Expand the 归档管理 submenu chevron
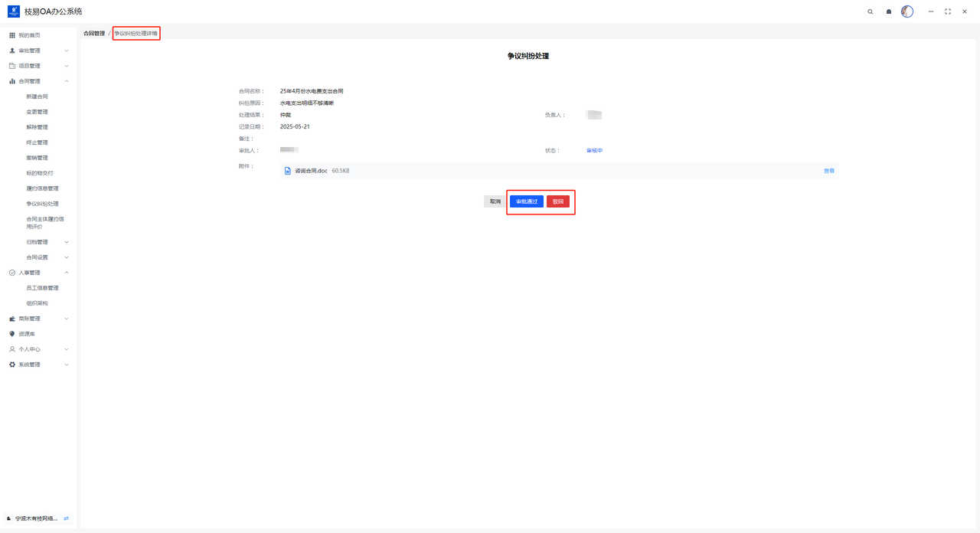Screen dimensions: 980x533 click(67, 242)
